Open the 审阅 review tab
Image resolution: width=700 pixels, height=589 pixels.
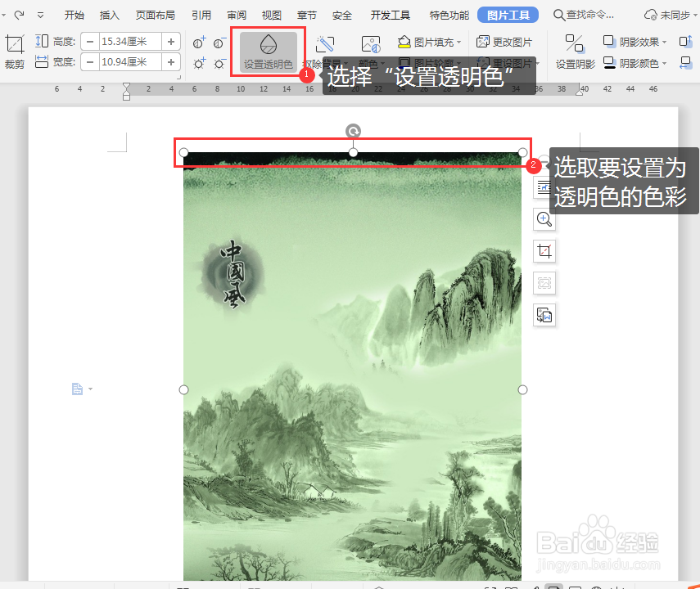pyautogui.click(x=236, y=16)
